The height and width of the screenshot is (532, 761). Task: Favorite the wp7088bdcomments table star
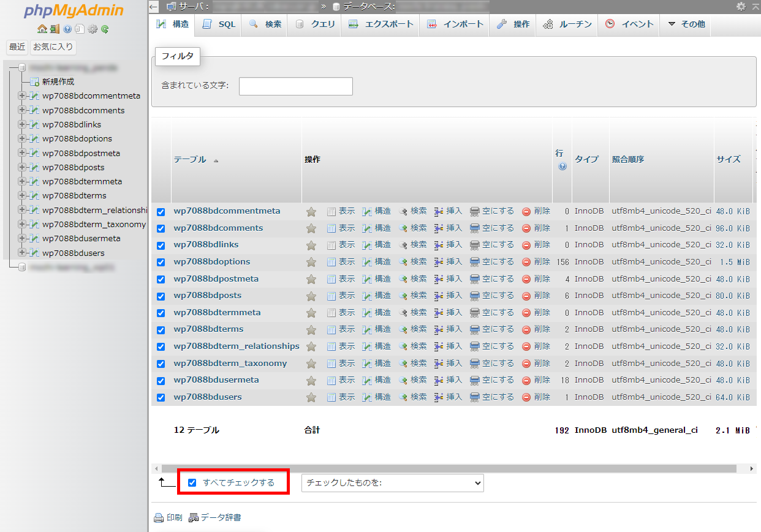pos(311,227)
